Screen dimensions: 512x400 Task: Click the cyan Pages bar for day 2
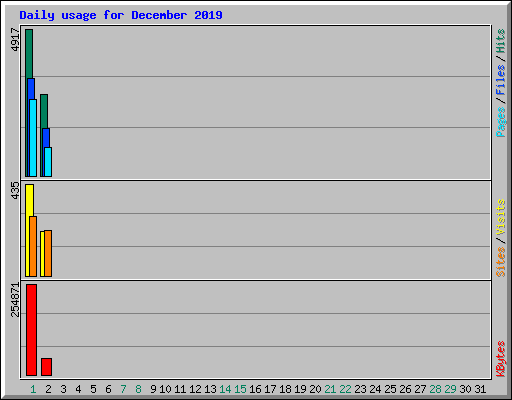coord(48,162)
